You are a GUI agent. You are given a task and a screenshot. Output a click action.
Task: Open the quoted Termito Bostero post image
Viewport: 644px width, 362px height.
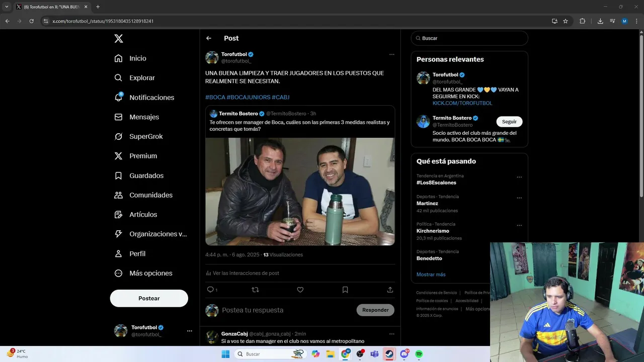coord(300,192)
